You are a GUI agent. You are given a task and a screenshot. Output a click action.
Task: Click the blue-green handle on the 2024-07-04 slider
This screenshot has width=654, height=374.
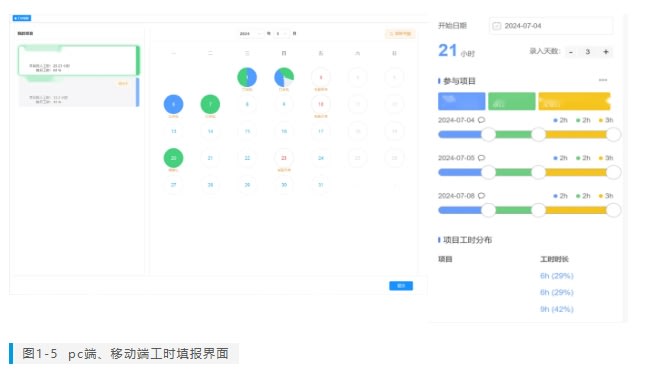[488, 134]
